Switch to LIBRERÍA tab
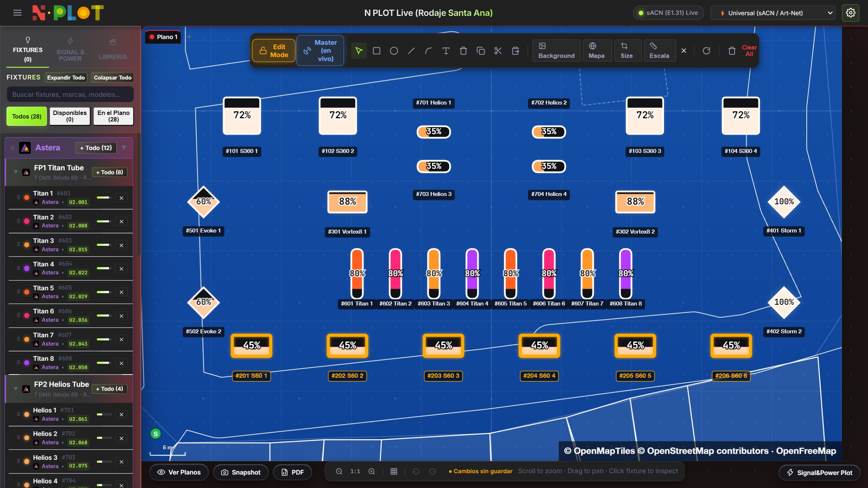The width and height of the screenshot is (868, 488). 113,50
